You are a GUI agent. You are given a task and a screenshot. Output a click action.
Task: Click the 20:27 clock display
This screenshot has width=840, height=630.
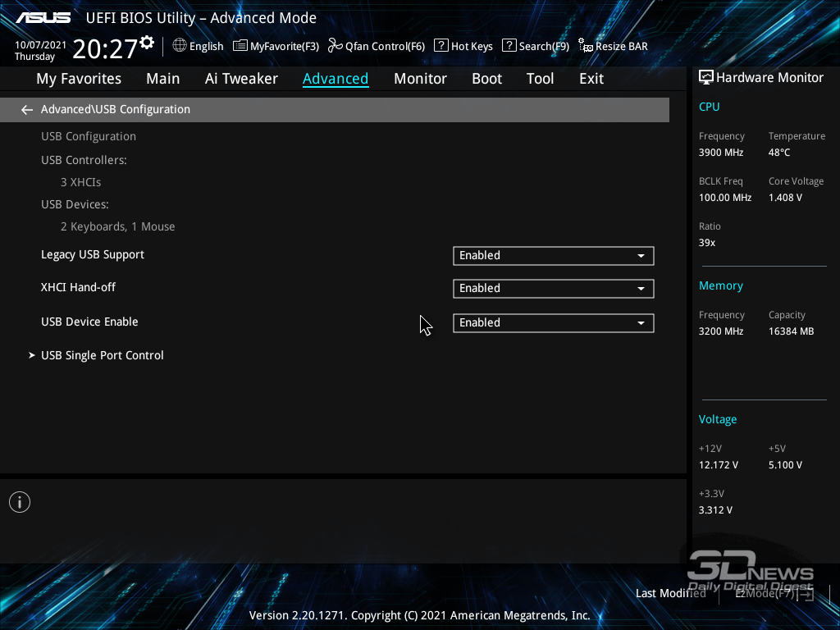105,49
